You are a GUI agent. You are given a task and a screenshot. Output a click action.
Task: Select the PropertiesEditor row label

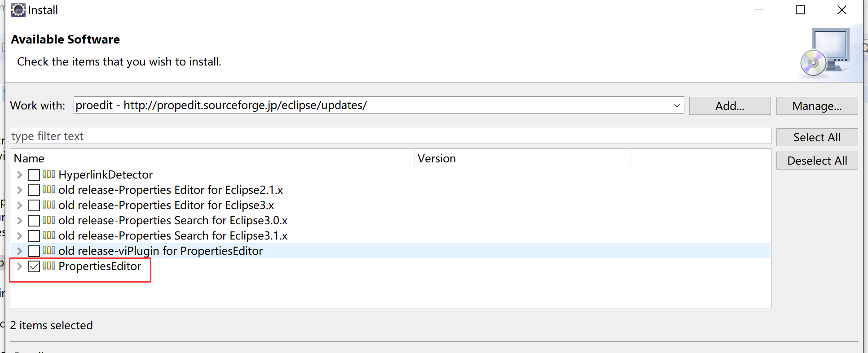pos(100,266)
